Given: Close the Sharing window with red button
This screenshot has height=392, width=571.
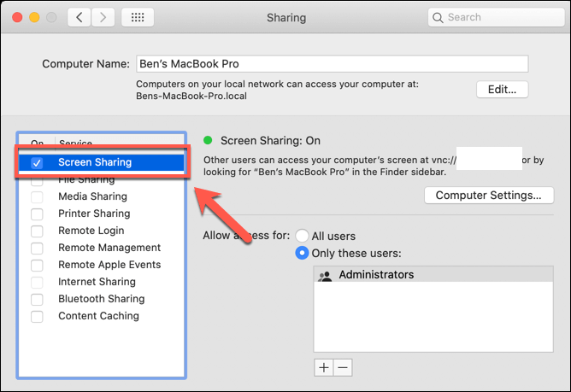Looking at the screenshot, I should tap(17, 17).
